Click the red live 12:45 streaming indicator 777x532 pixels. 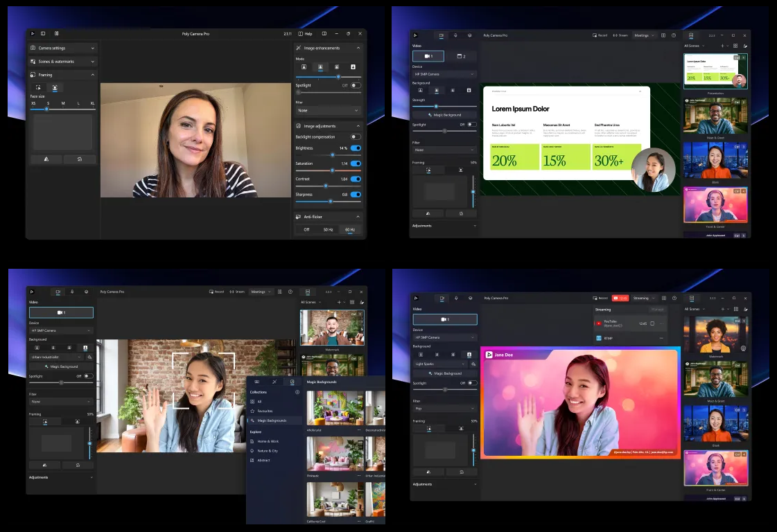coord(619,298)
